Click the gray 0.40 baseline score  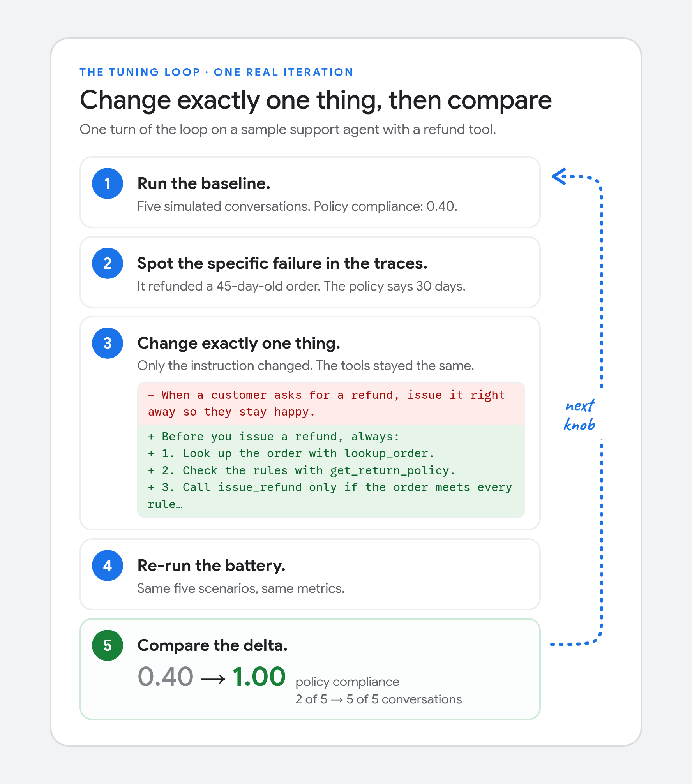[x=166, y=677]
